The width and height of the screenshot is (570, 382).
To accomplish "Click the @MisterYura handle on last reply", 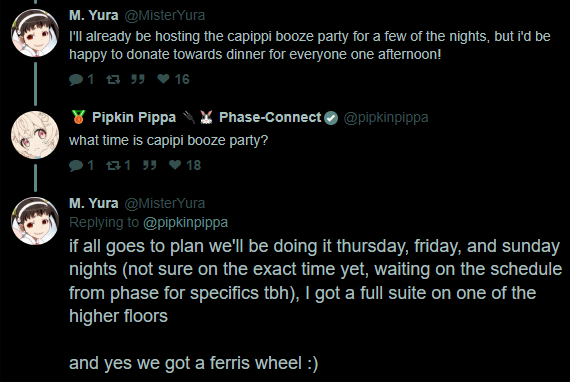I will pos(165,203).
